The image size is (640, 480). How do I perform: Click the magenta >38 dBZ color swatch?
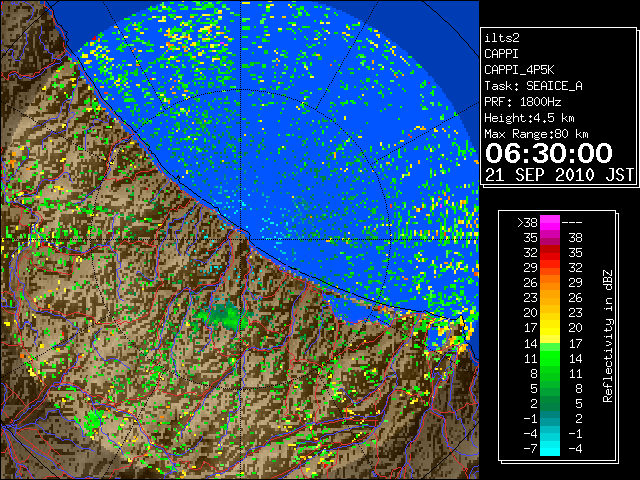[x=550, y=222]
